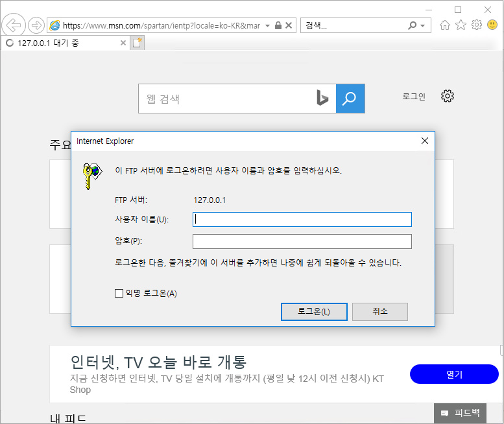Screen dimensions: 504x424
Task: Open Favorites with the star icon
Action: 461,25
